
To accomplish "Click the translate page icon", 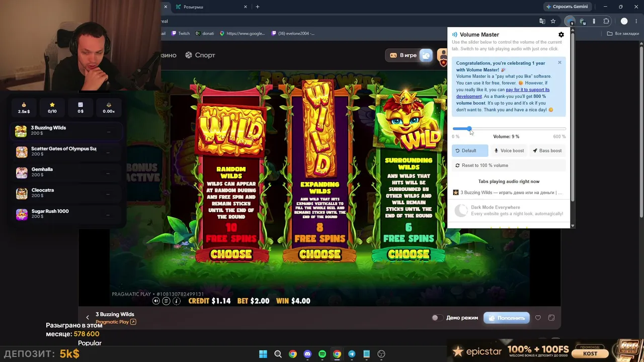I will pos(542,21).
